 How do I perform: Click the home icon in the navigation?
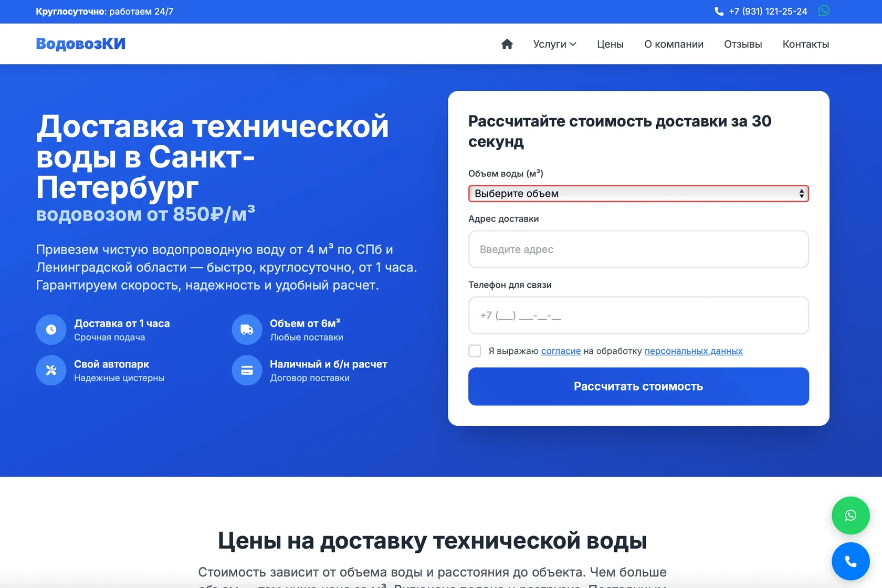point(507,44)
